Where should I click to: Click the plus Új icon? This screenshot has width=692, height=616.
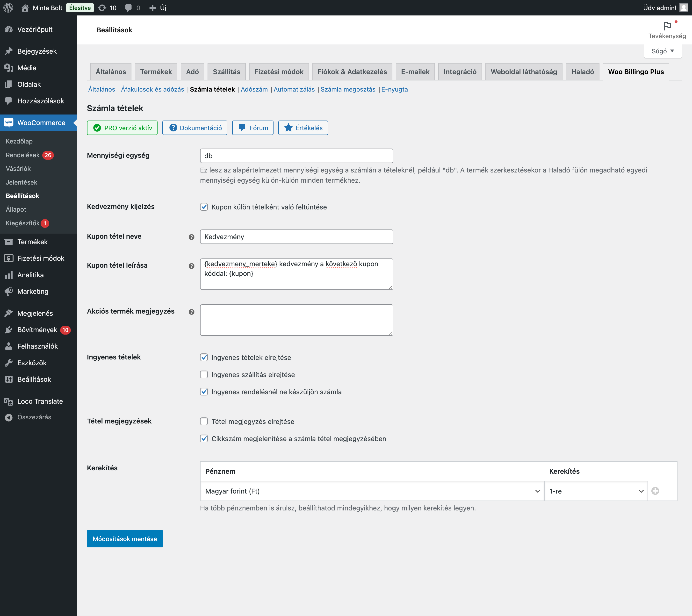coord(153,7)
